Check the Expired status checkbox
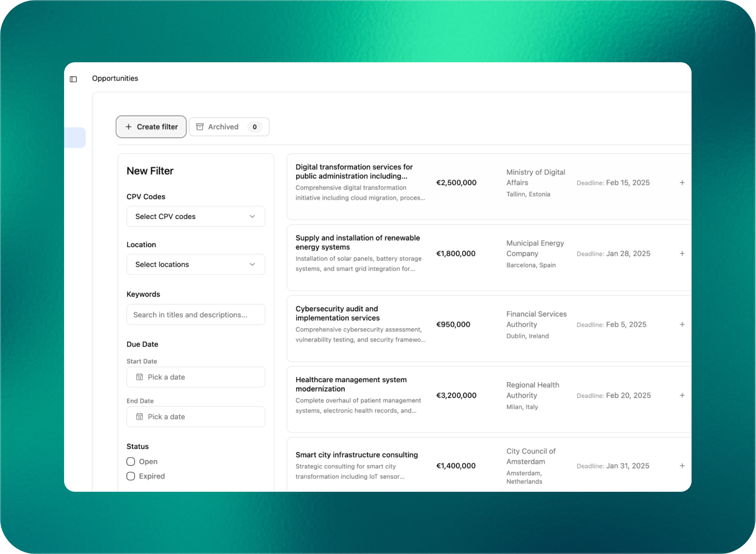756x554 pixels. (131, 476)
